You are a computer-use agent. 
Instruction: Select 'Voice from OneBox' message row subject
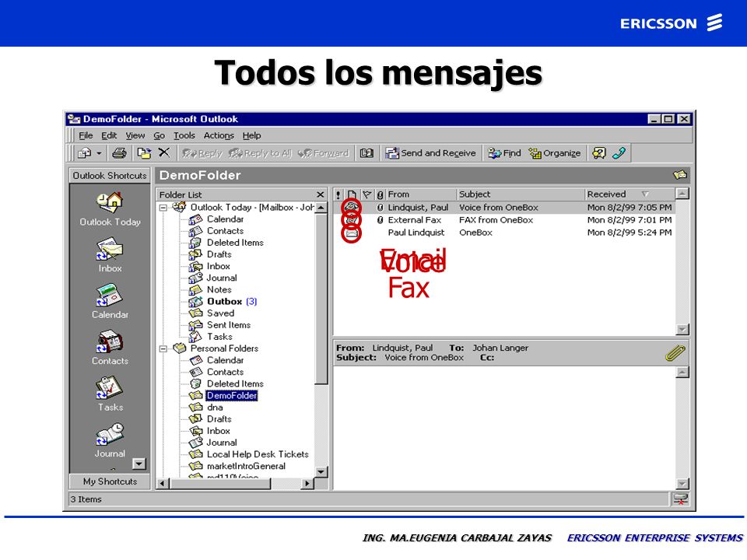coord(498,207)
